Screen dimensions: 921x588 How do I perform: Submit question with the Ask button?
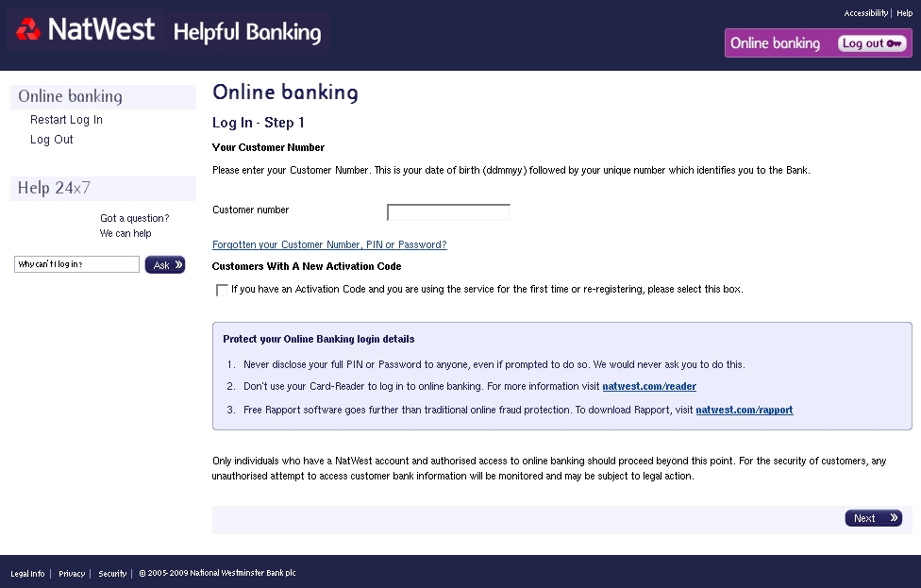tap(165, 265)
